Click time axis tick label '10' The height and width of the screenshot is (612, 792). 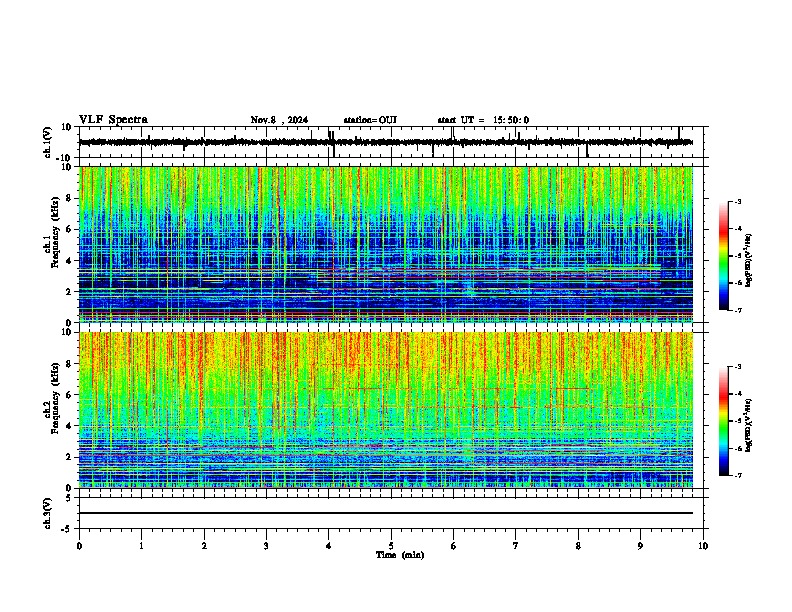point(703,545)
